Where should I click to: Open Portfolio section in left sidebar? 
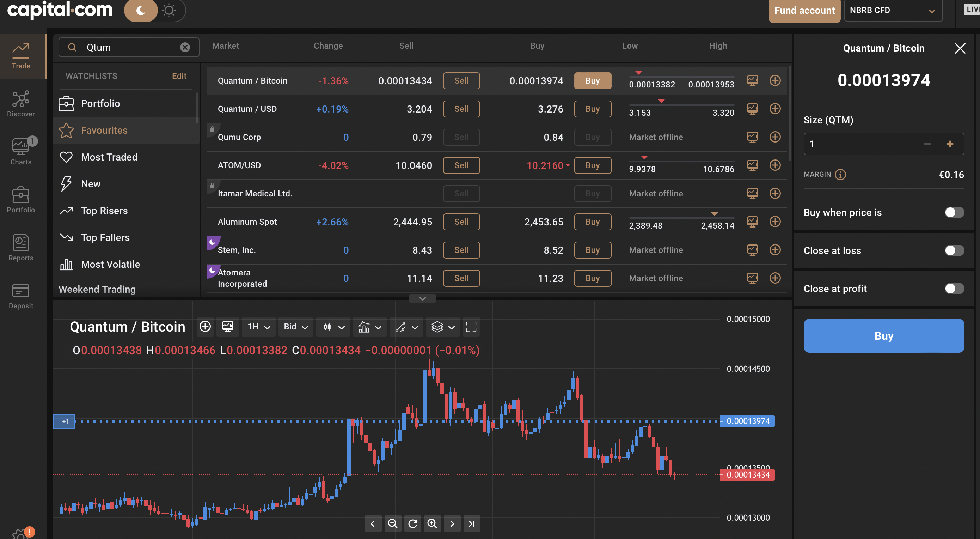point(21,200)
